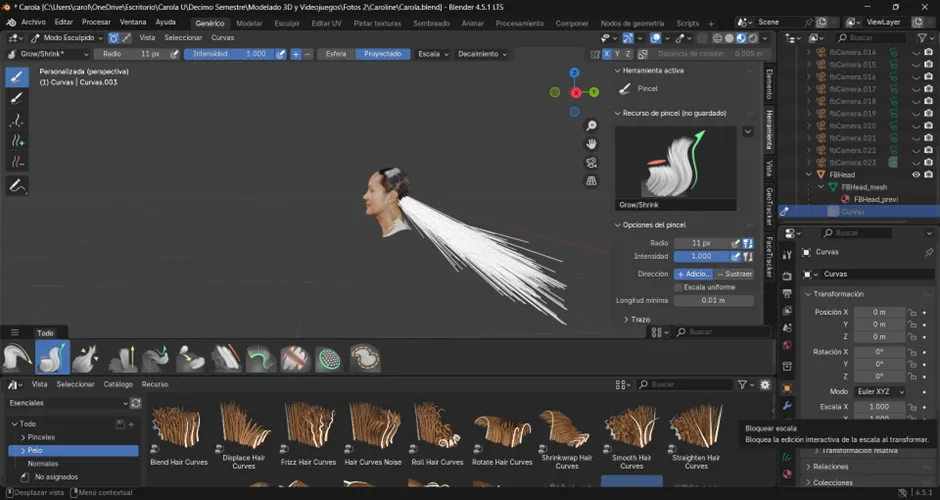Open the Archivo menu
The image size is (940, 500).
point(33,22)
